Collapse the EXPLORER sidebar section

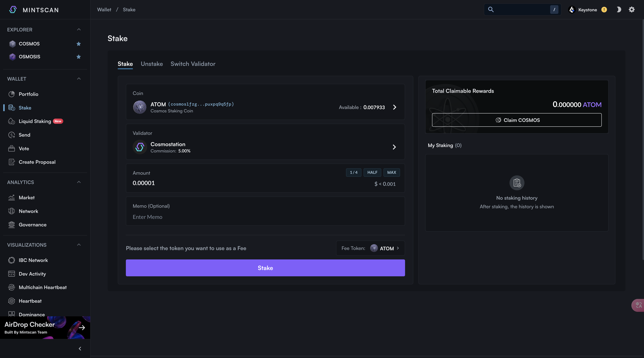79,29
